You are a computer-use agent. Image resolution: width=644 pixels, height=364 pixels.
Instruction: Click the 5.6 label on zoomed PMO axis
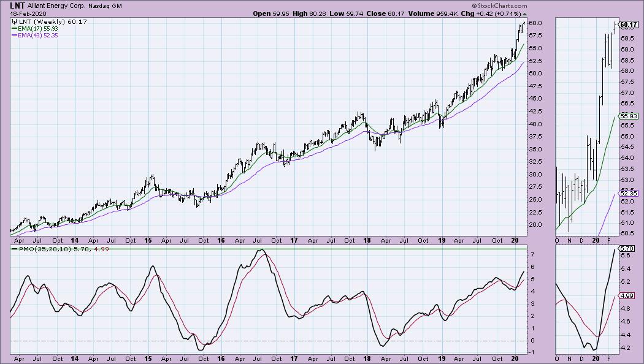coord(626,256)
